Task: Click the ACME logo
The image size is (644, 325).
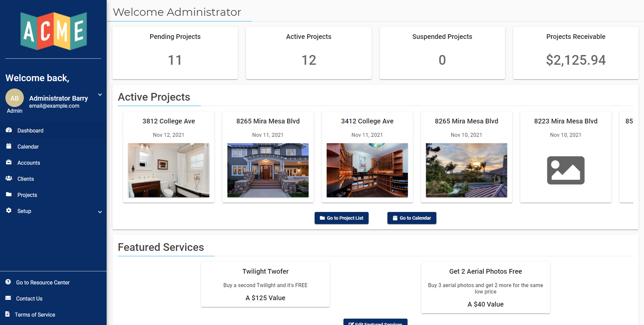Action: click(x=54, y=31)
